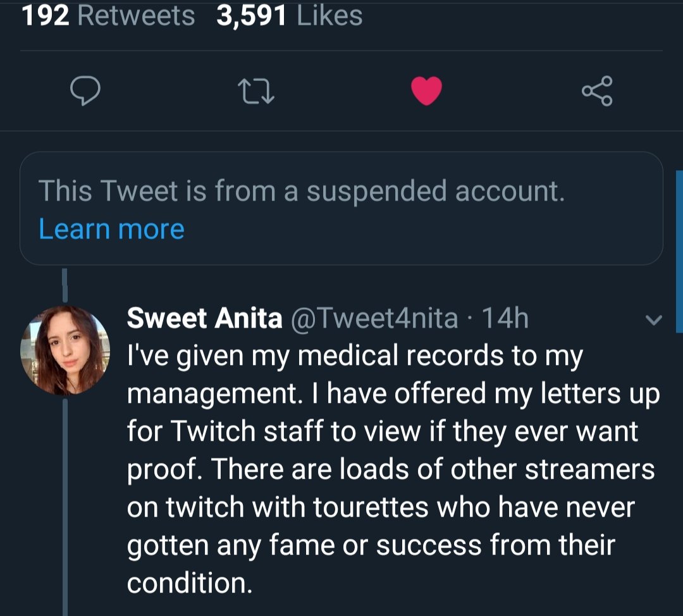The height and width of the screenshot is (616, 683).
Task: Tap the tweet's last word "condition."
Action: click(x=190, y=582)
